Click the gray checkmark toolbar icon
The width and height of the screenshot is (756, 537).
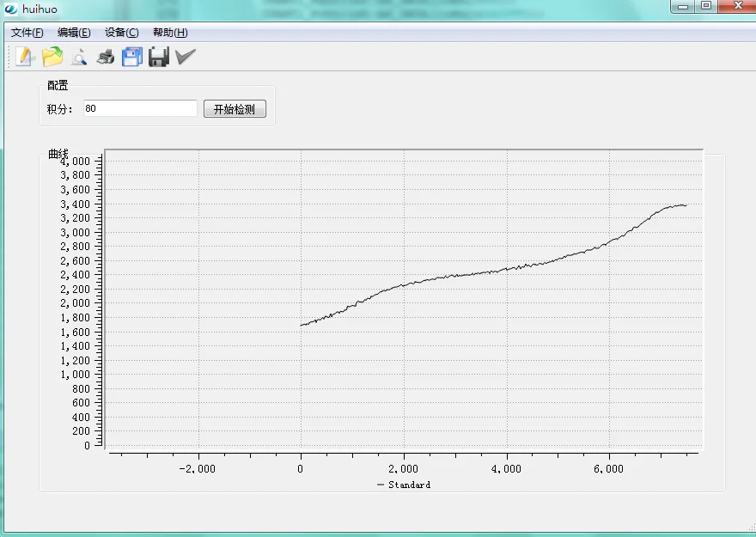(186, 57)
